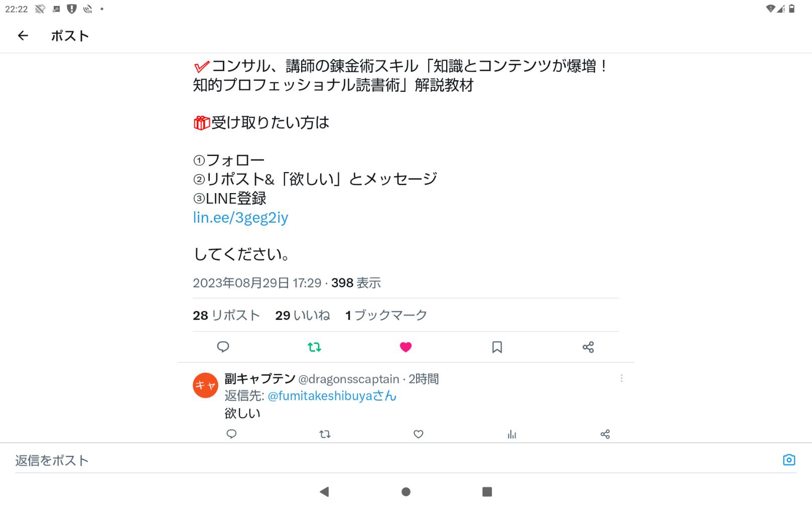812x507 pixels.
Task: View analytics icon on 副キャプテン's reply
Action: (512, 434)
